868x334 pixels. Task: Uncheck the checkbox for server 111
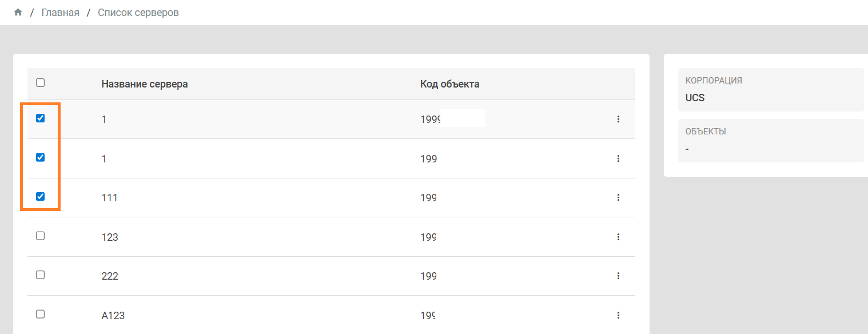click(41, 197)
